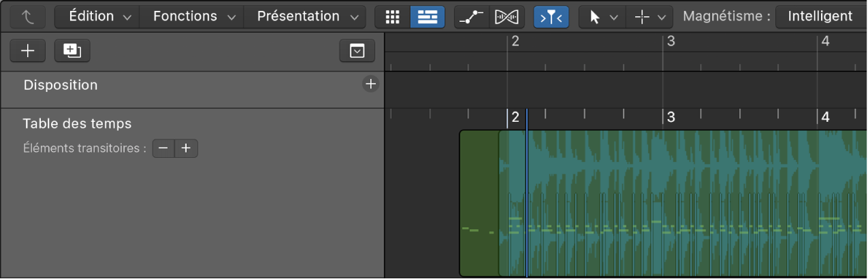Open the Magnétisme Intelligent pop-up

820,17
